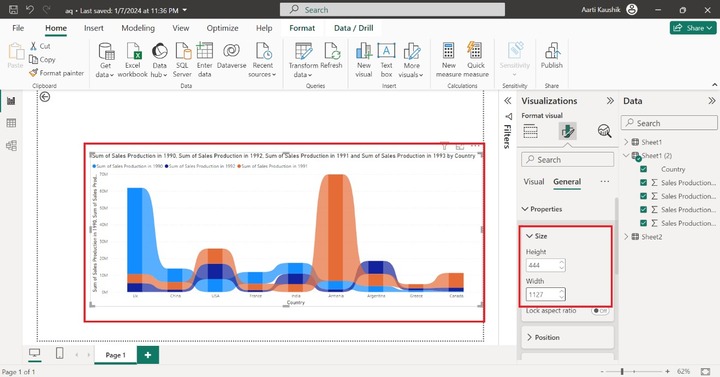Expand the Sheet2 table
The height and width of the screenshot is (377, 720).
click(626, 237)
